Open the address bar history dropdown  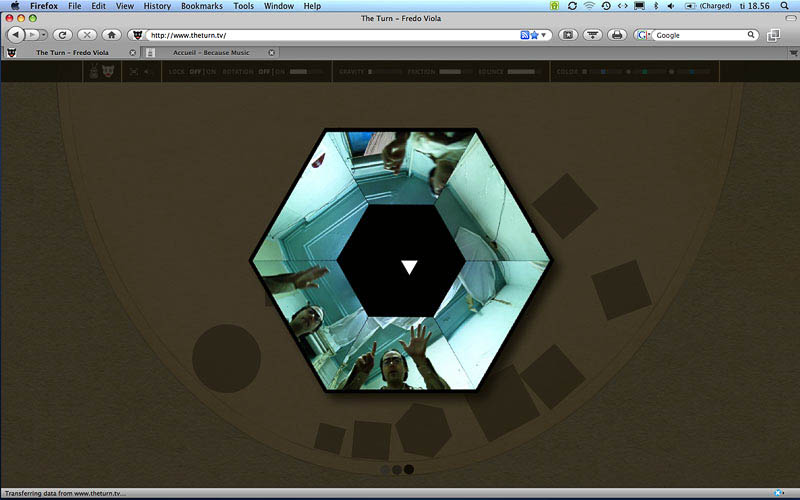point(543,35)
